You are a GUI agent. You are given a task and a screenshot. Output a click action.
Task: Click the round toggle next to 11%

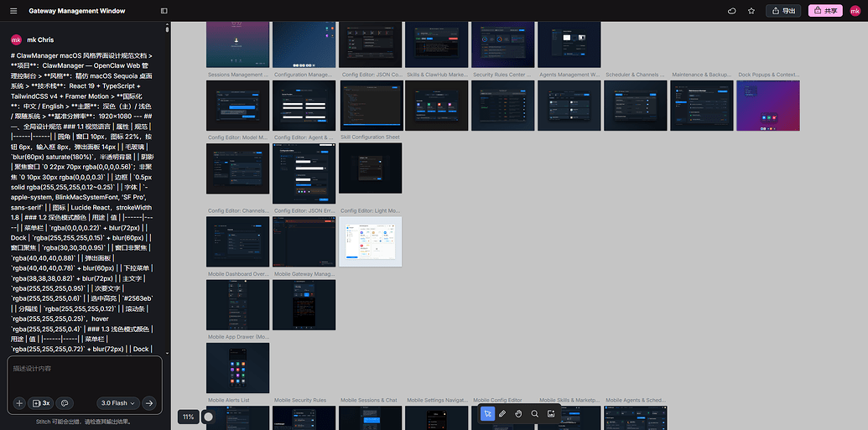[209, 417]
